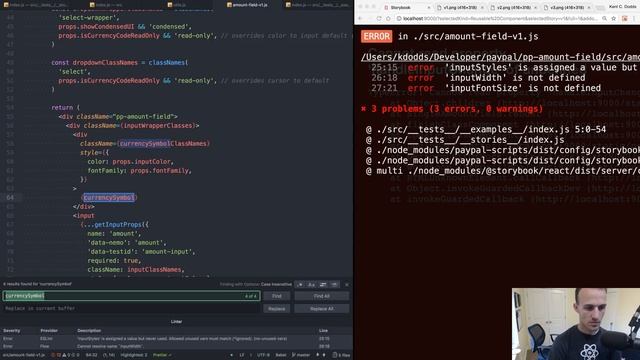
Task: Click the __examples__/index.js 5:0-54 stack line
Action: (x=486, y=129)
